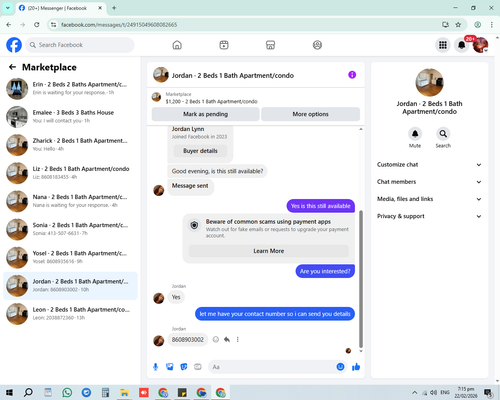Open WhatsApp from the taskbar

pos(67,393)
